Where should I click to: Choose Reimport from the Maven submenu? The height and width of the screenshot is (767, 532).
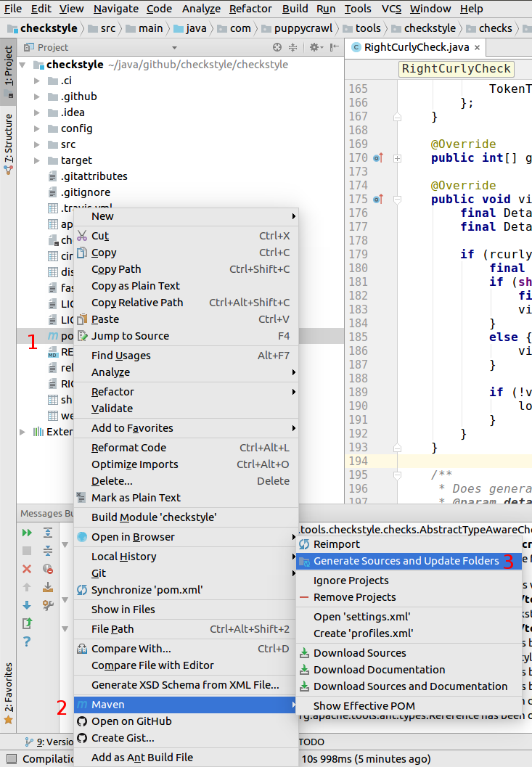336,544
